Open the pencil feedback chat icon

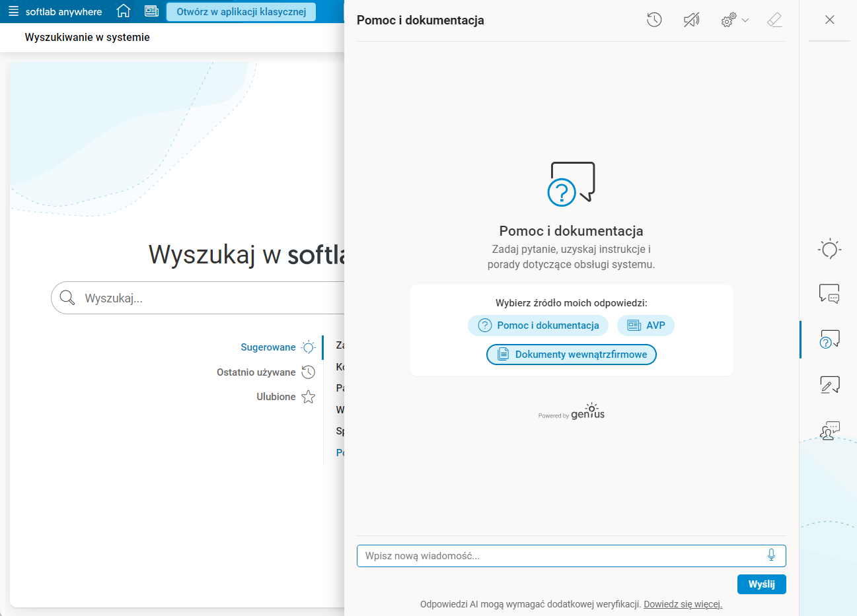(x=829, y=385)
